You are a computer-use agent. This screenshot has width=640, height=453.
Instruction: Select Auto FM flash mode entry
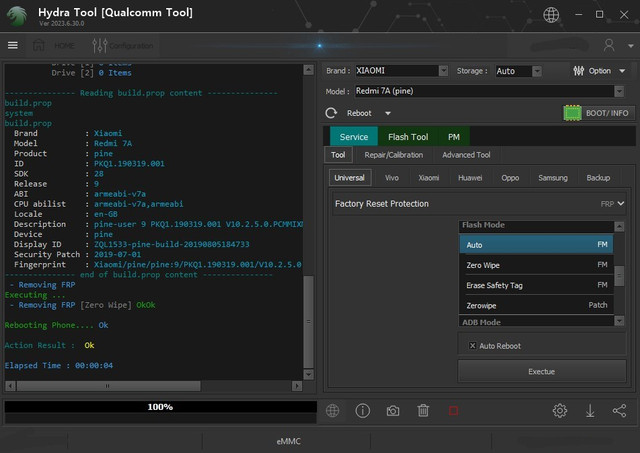pos(536,244)
